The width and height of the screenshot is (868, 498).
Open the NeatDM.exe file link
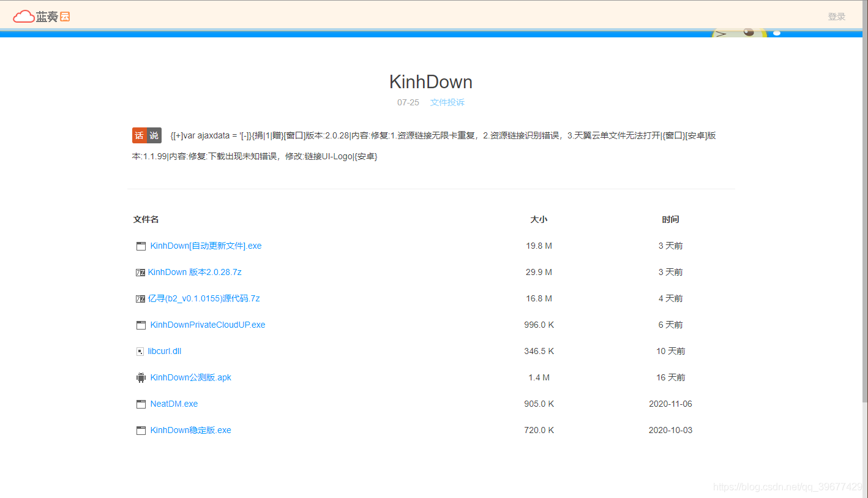tap(174, 404)
